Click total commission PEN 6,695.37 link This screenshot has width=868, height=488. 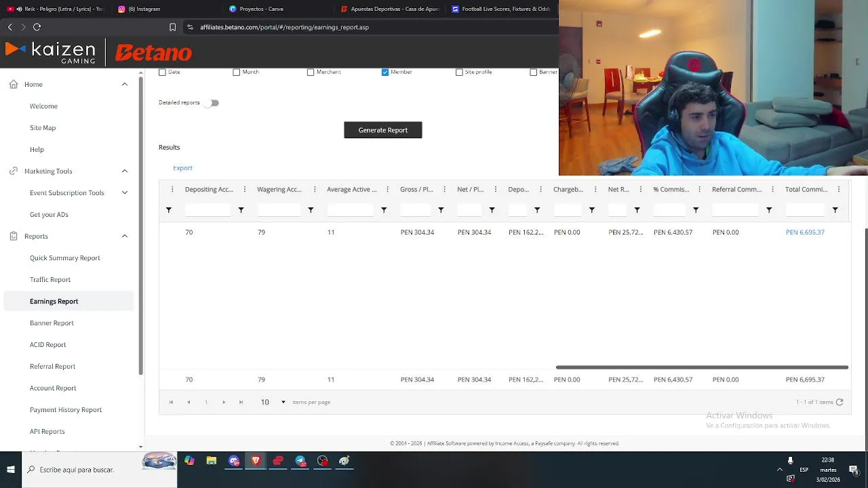[805, 232]
